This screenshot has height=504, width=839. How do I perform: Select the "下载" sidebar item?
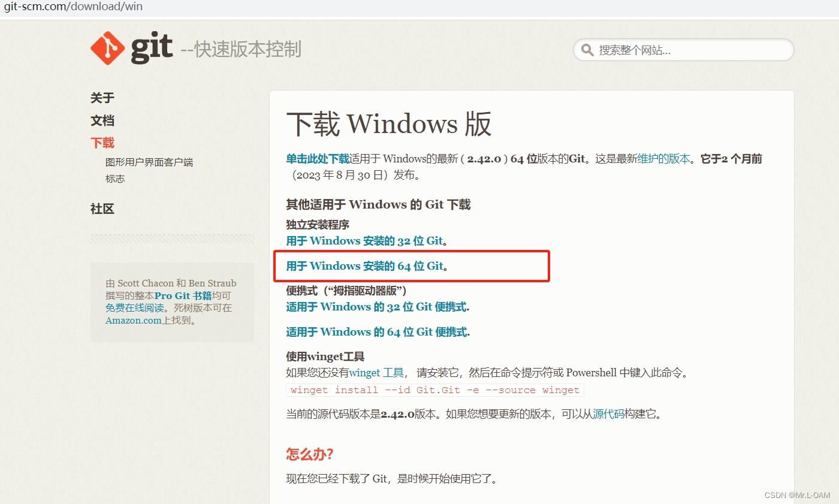102,143
